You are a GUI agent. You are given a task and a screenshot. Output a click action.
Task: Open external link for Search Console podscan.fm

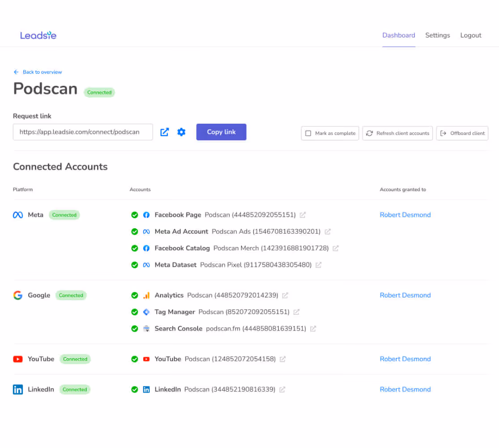[313, 329]
